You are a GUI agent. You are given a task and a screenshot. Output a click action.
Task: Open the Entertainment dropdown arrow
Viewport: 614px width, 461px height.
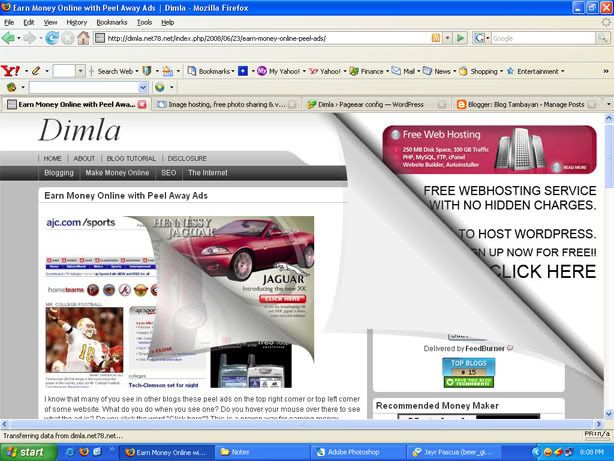click(x=563, y=71)
